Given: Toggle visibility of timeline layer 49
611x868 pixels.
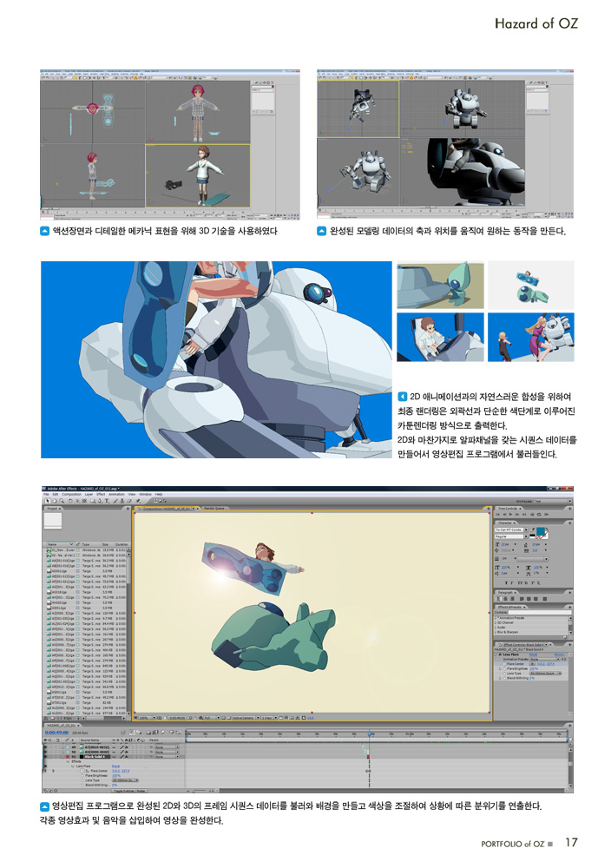Looking at the screenshot, I should click(x=45, y=747).
